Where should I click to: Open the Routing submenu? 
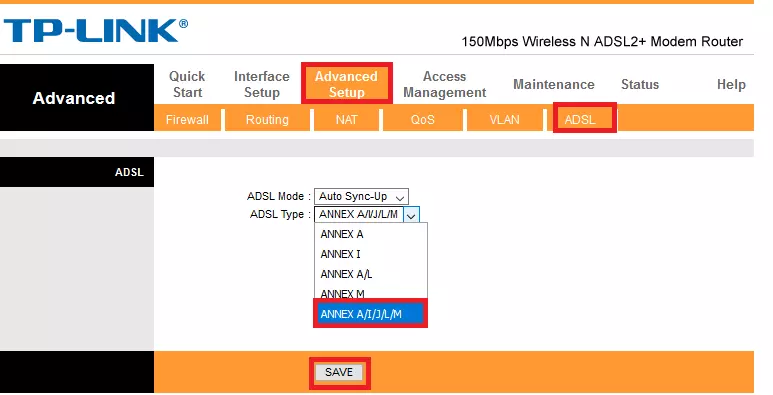pyautogui.click(x=267, y=120)
